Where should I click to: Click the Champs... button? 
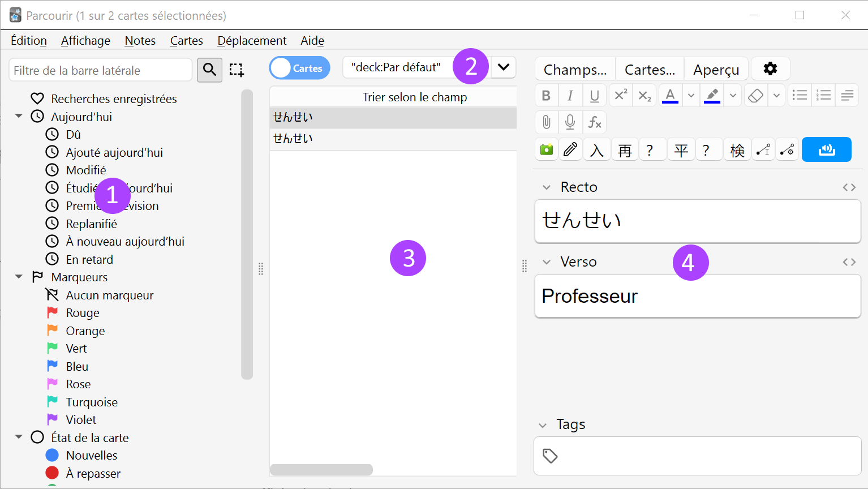tap(575, 69)
